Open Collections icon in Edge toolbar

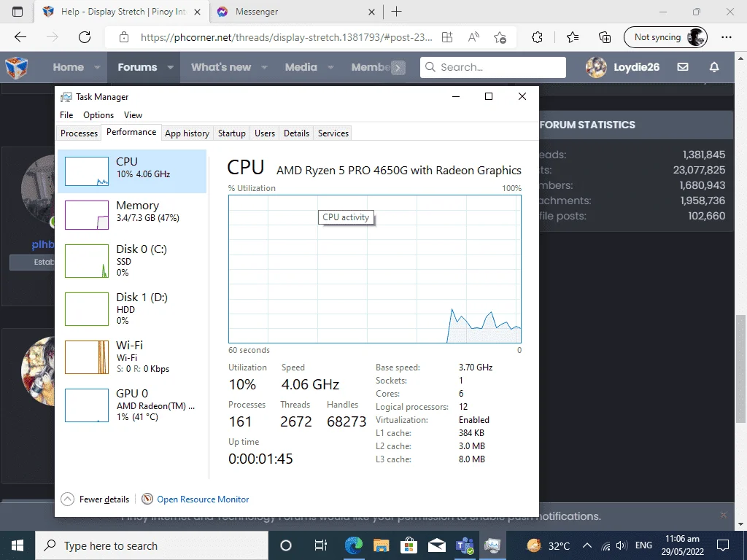[605, 37]
